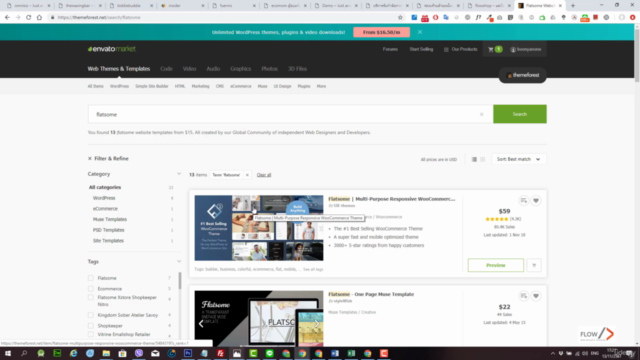
Task: Add the $59 Flatsome theme to collection
Action: (524, 200)
